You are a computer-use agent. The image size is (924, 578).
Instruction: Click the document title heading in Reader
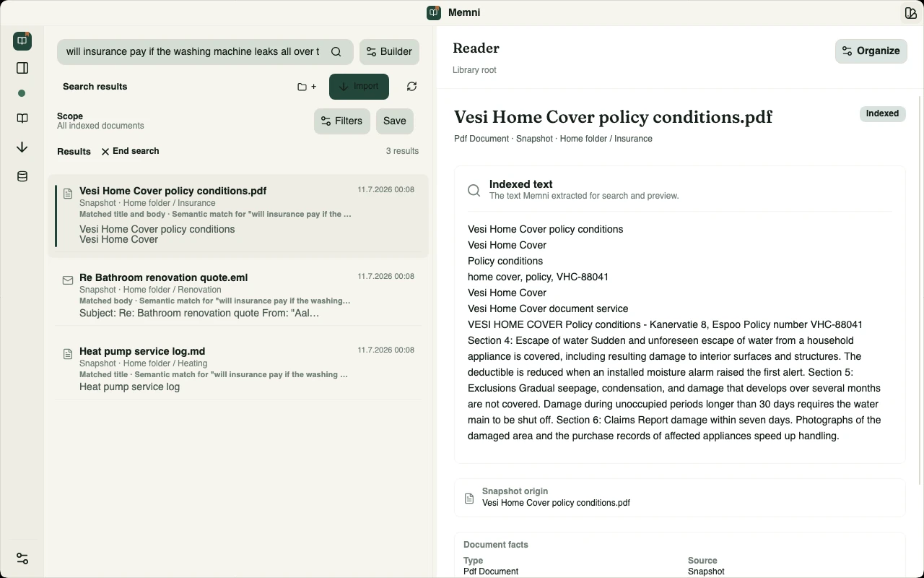pos(613,117)
